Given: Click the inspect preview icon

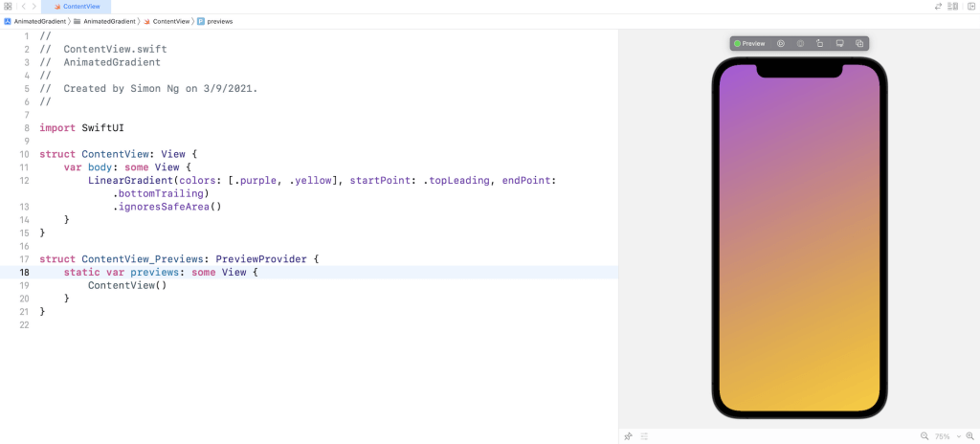Looking at the screenshot, I should [x=800, y=44].
